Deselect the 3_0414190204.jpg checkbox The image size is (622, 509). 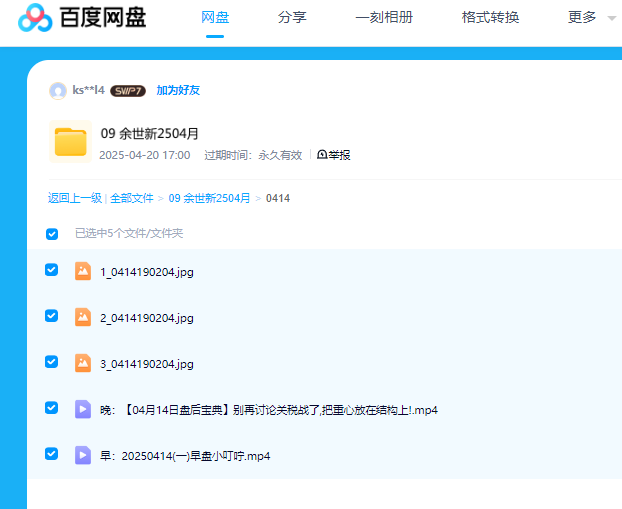52,362
